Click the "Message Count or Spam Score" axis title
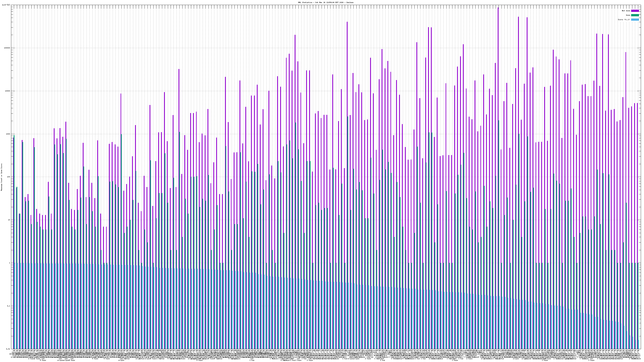 click(x=1, y=177)
